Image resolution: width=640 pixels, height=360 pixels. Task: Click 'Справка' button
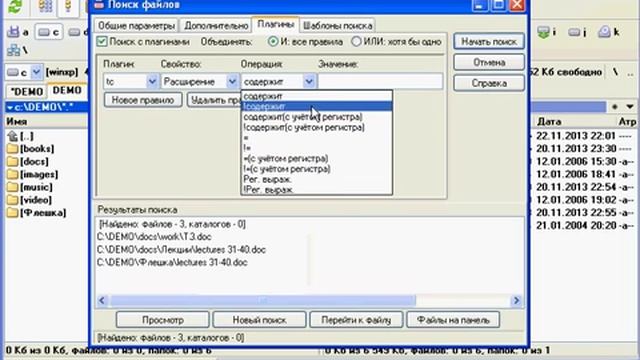pyautogui.click(x=489, y=83)
